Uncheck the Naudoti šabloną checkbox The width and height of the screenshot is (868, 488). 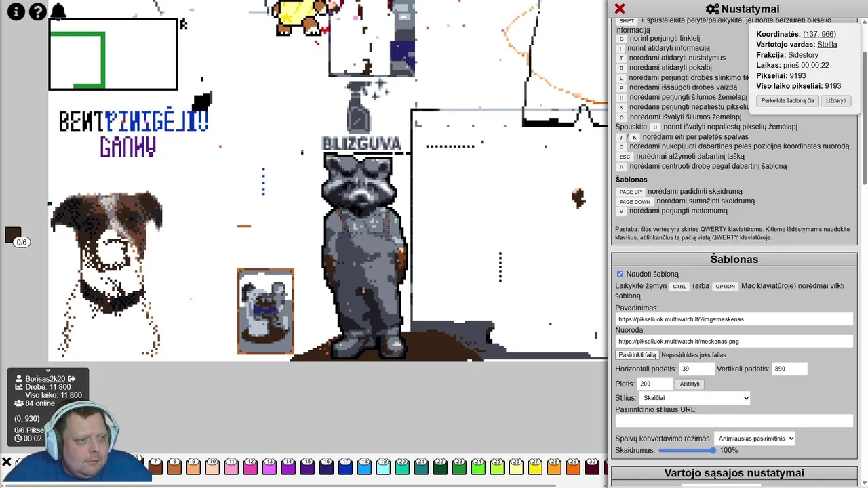[x=620, y=274]
